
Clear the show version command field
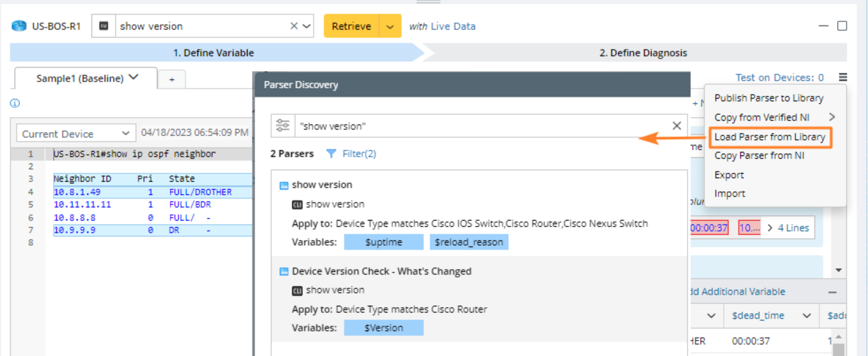click(293, 26)
